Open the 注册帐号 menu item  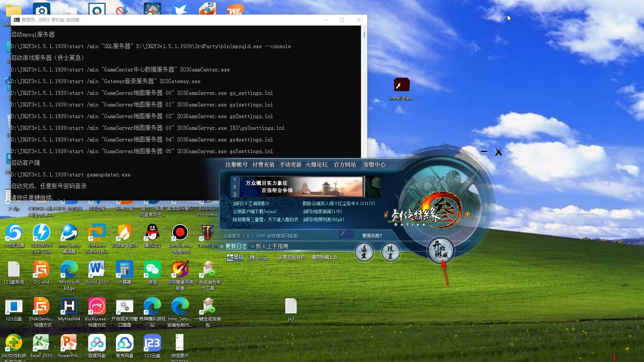pyautogui.click(x=236, y=165)
